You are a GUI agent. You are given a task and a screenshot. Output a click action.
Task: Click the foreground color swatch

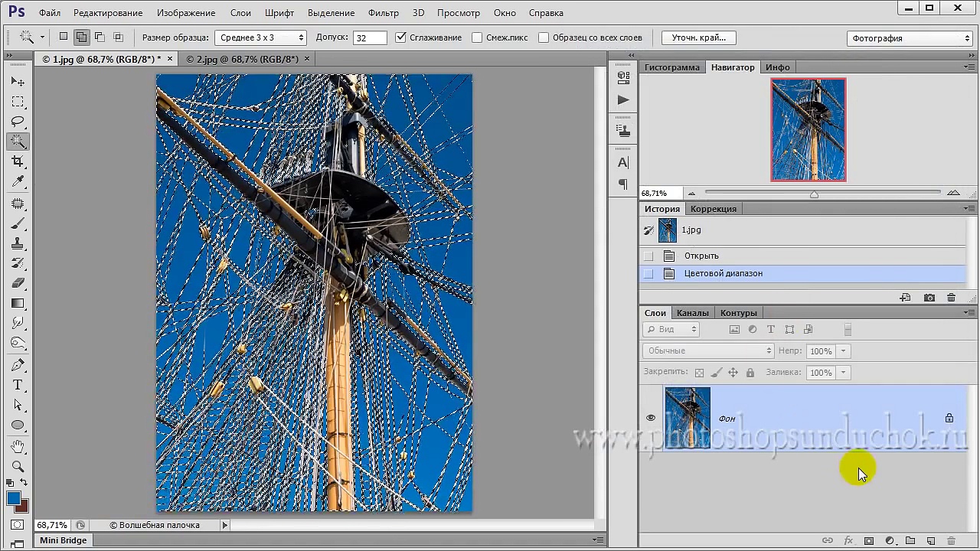14,499
